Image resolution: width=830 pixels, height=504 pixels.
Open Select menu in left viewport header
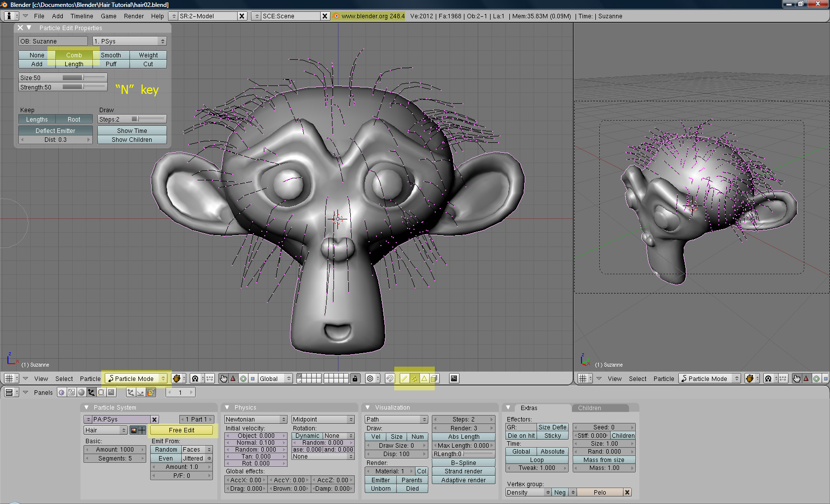64,379
